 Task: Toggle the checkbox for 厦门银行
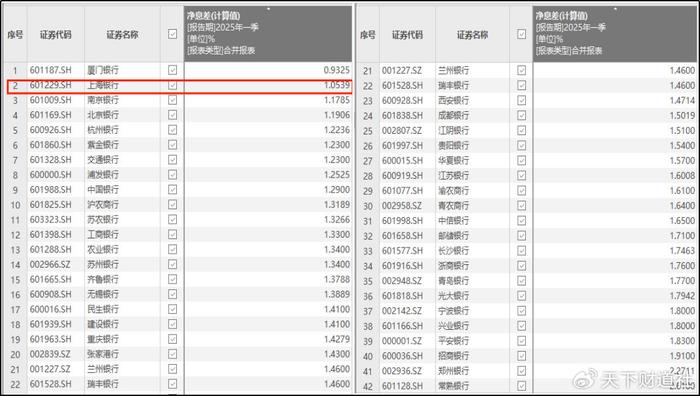[172, 70]
